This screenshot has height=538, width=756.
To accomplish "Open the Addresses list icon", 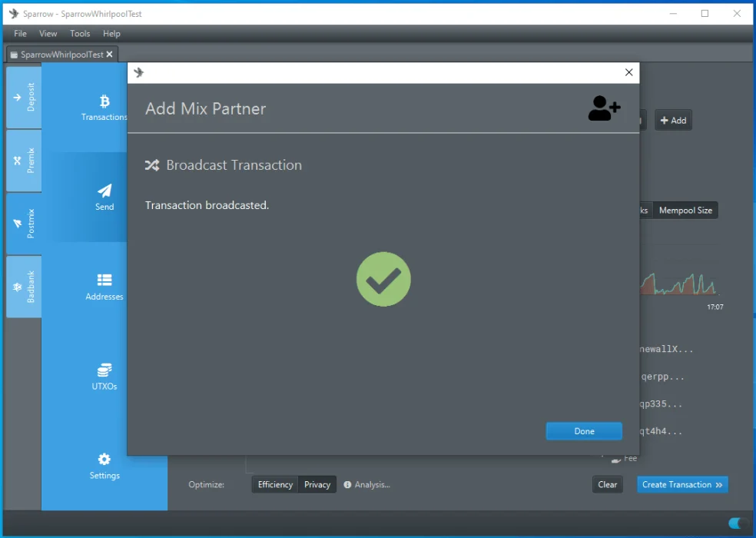I will tap(104, 281).
